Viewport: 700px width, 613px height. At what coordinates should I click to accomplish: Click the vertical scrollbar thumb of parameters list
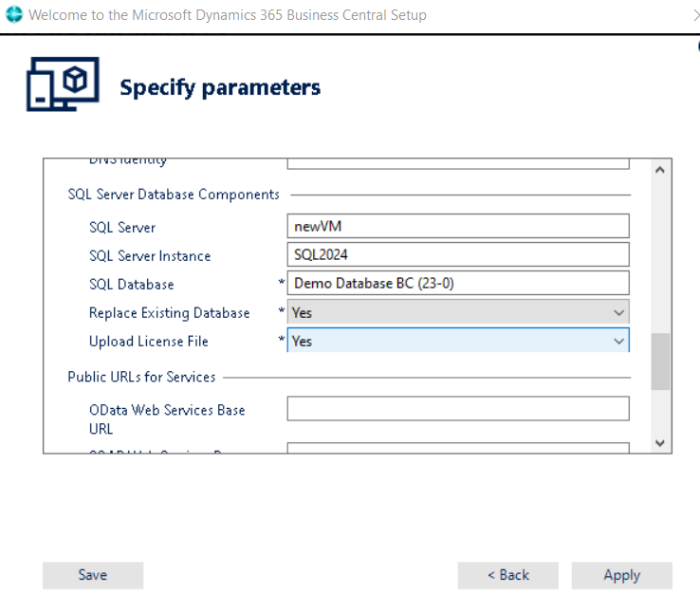660,362
